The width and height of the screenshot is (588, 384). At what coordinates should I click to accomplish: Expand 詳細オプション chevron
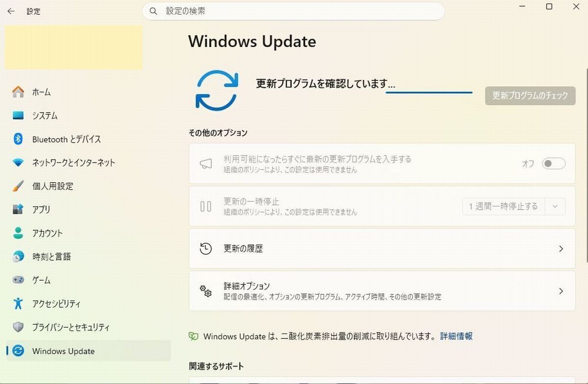click(561, 291)
